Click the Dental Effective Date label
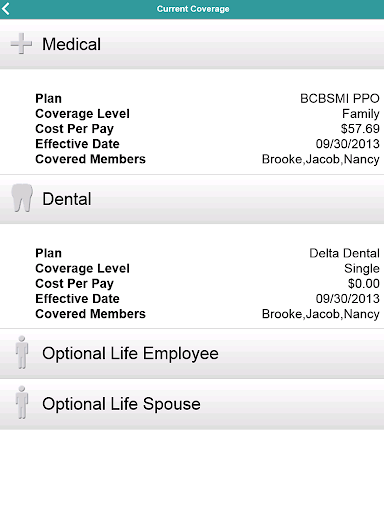Viewport: 384px width, 512px height. pyautogui.click(x=77, y=299)
